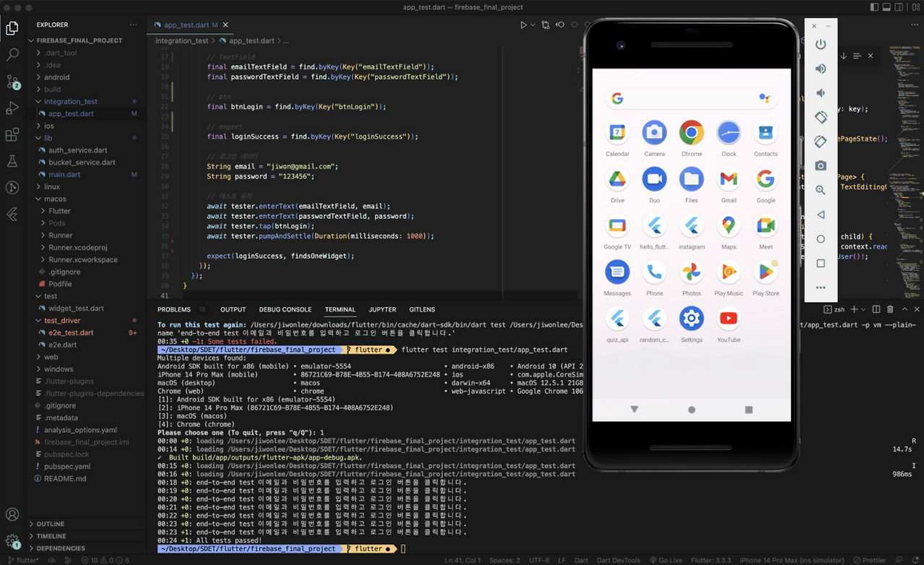Click the integration_test breadcrumb
This screenshot has height=565, width=924.
(182, 41)
